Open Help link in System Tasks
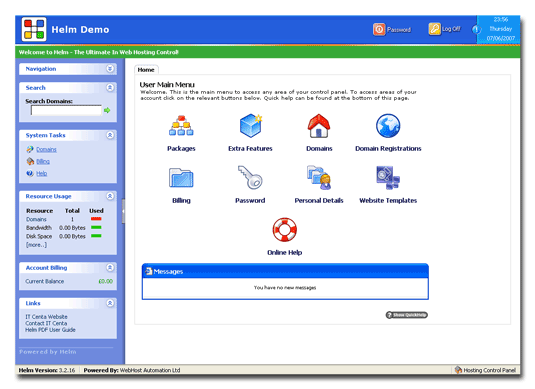 (x=42, y=173)
